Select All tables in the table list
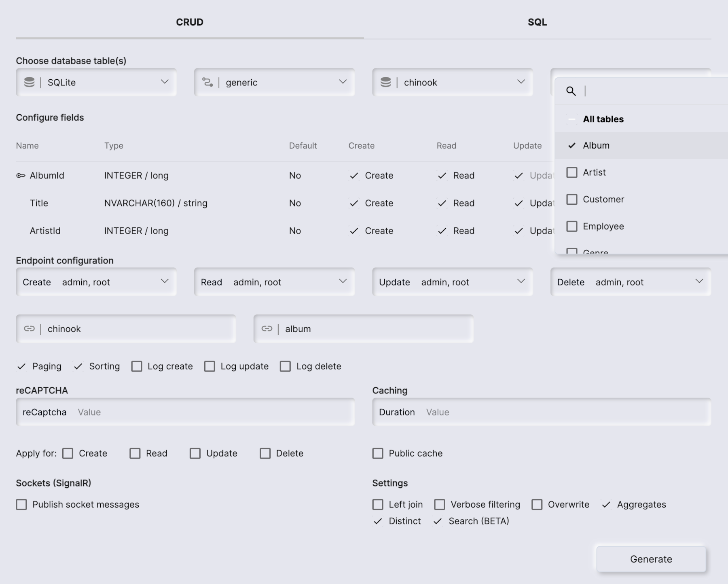This screenshot has height=584, width=728. click(x=603, y=119)
